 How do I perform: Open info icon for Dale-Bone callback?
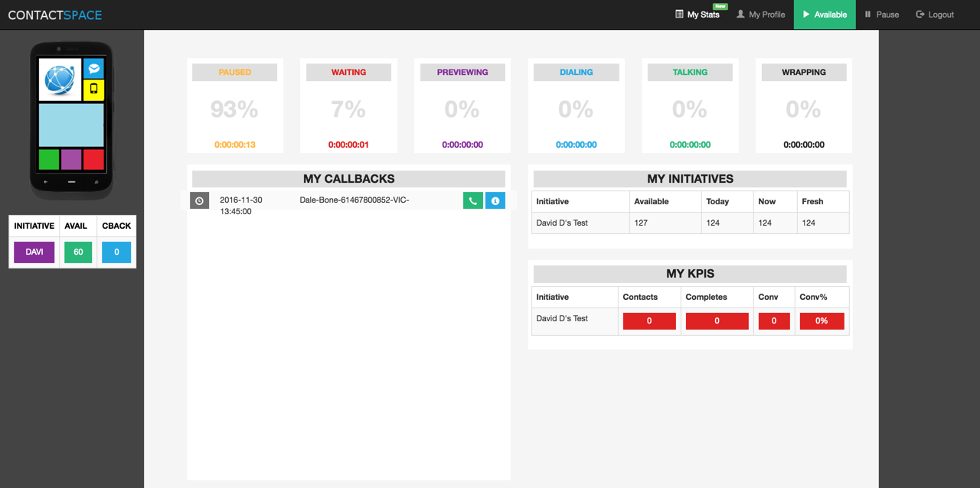pos(495,200)
